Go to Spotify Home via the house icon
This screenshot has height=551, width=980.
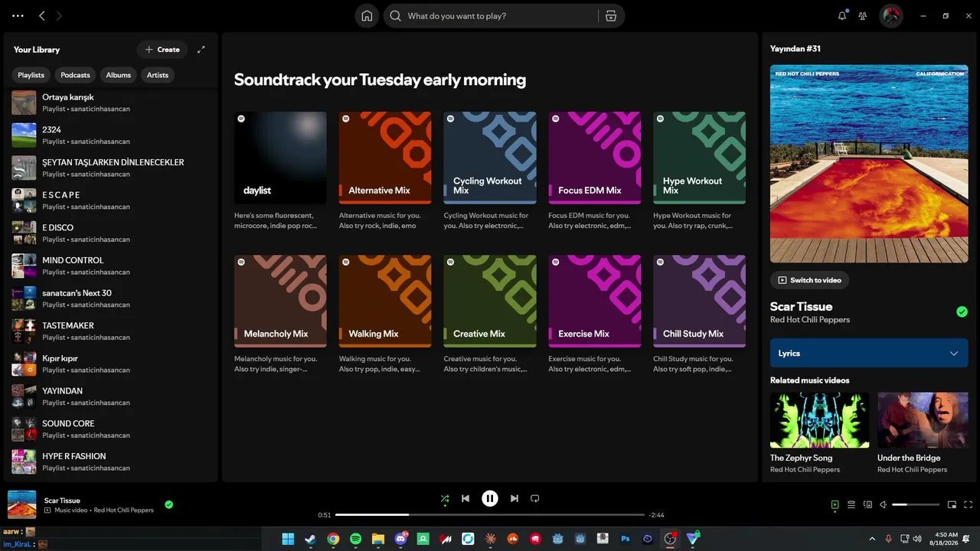[x=367, y=16]
